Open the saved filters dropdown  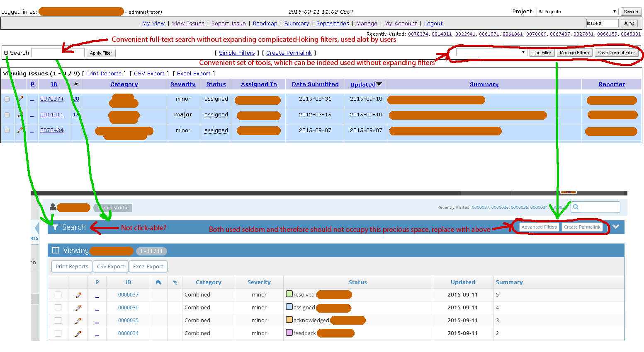pyautogui.click(x=491, y=53)
